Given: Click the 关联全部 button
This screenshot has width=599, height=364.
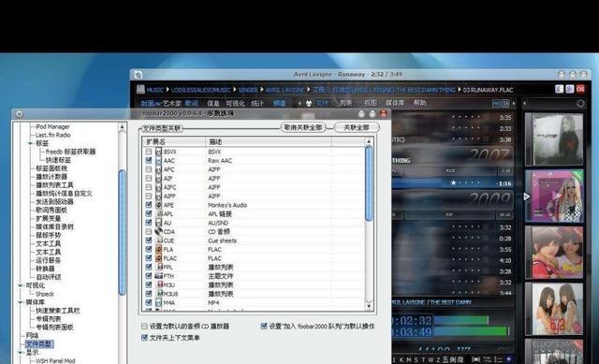Looking at the screenshot, I should (x=357, y=127).
